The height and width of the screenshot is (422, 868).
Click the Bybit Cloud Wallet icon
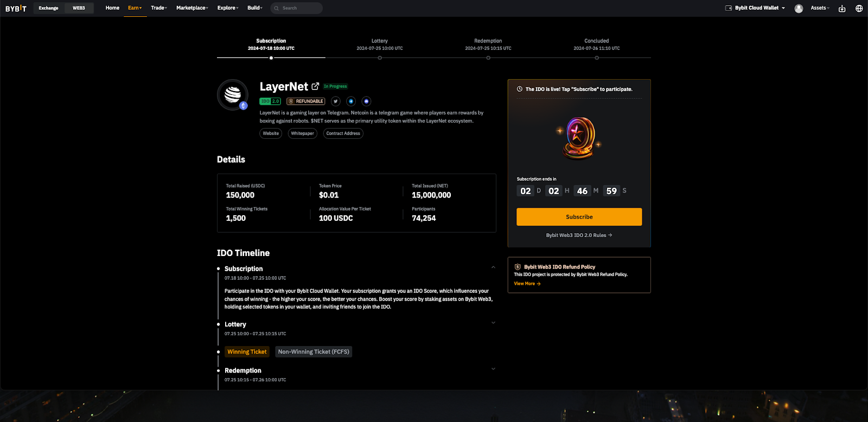point(729,8)
